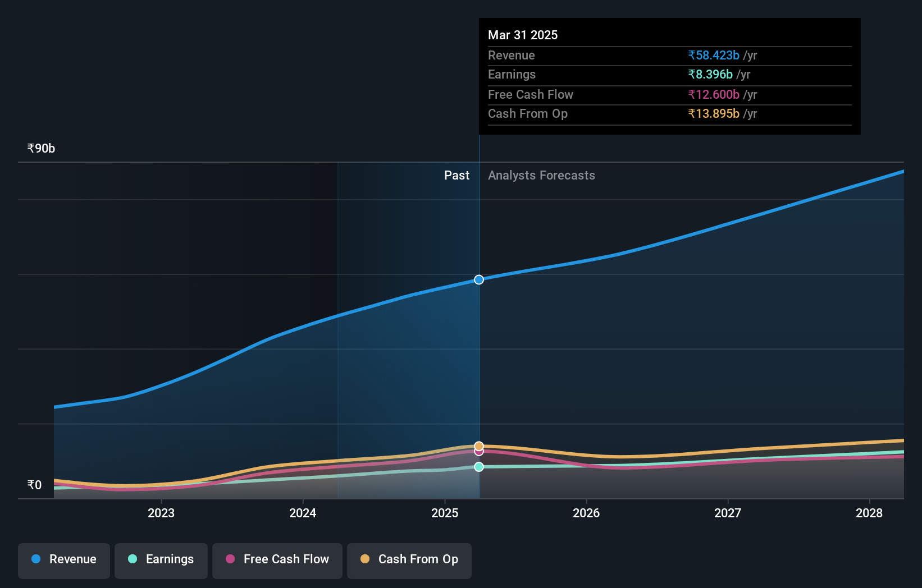922x588 pixels.
Task: Click the ₹58.423b revenue value
Action: coord(714,55)
